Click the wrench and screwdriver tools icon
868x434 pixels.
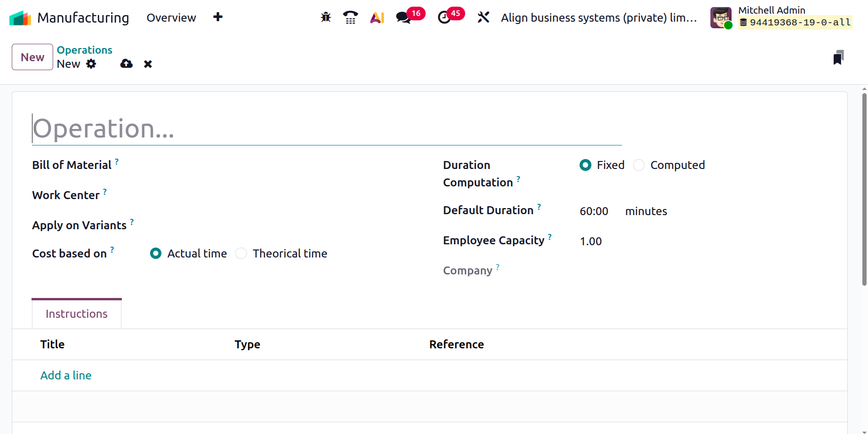(483, 18)
